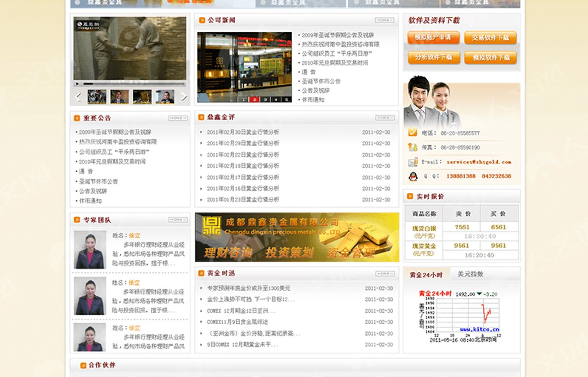
Task: Select the 黄金24小时 chart tab
Action: (426, 275)
